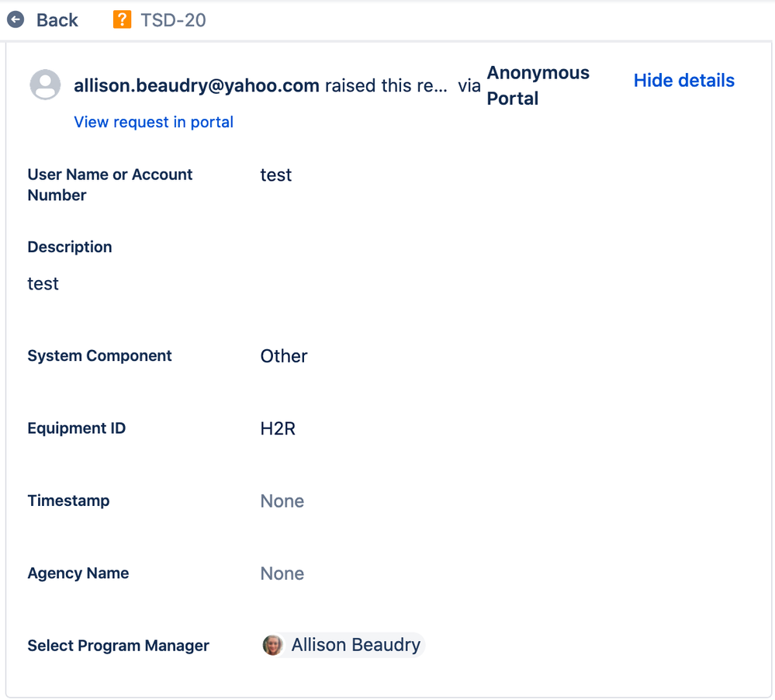Open the TSD-20 issue key link
Image resolution: width=775 pixels, height=700 pixels.
[x=173, y=20]
